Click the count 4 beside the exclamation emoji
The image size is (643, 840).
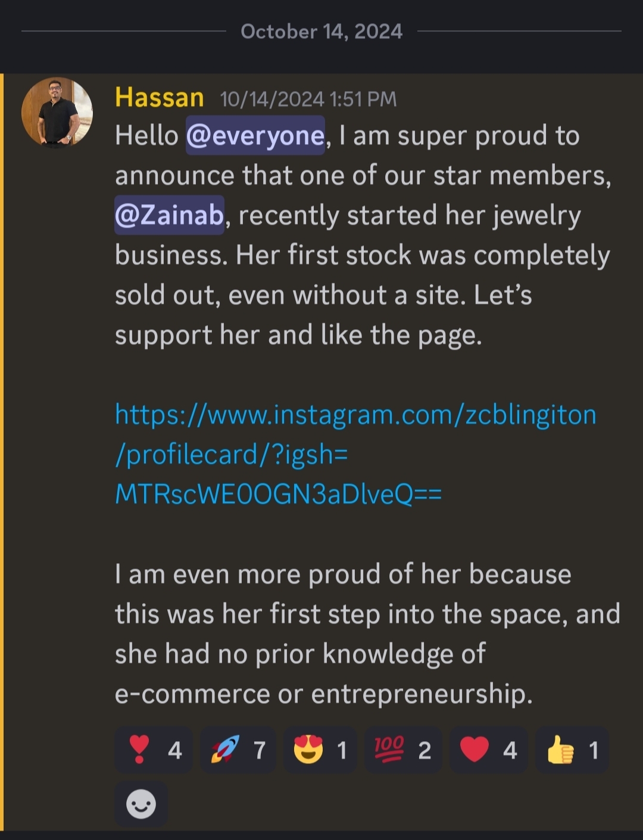(175, 750)
